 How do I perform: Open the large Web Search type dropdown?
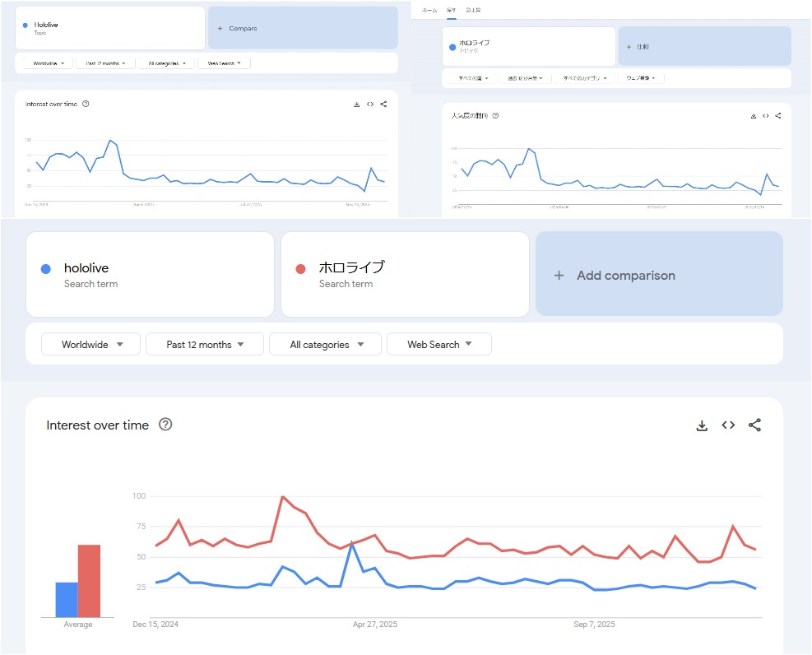[x=439, y=344]
